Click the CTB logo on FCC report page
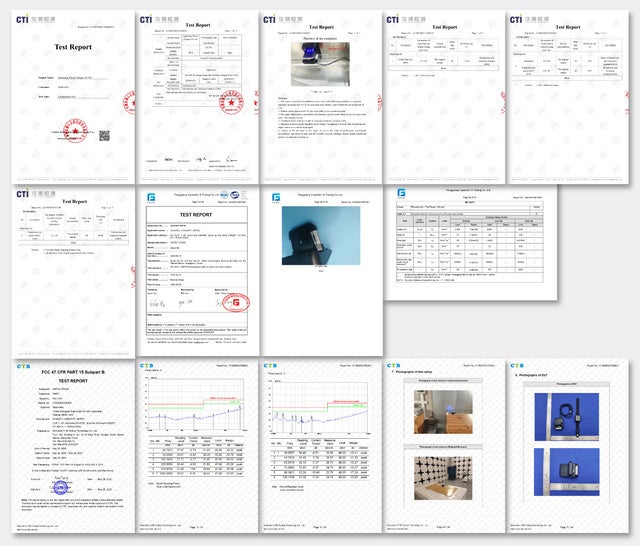 [x=23, y=367]
